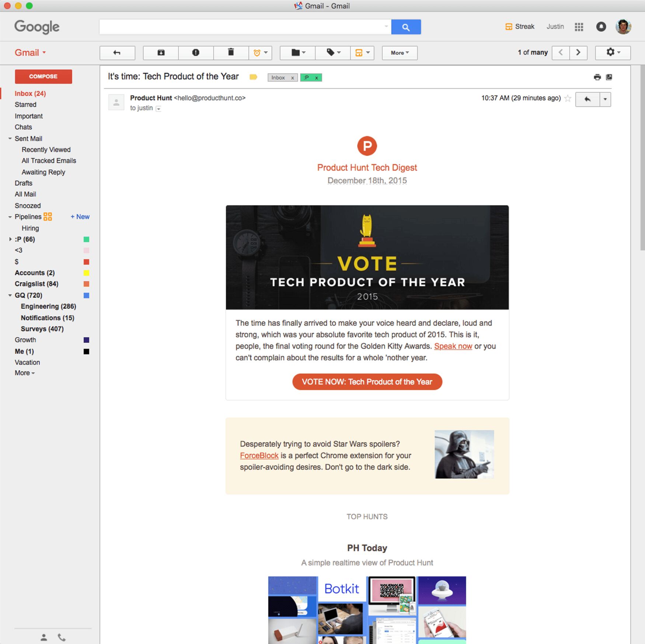The image size is (645, 644).
Task: Star this Product Hunt email
Action: pyautogui.click(x=568, y=98)
